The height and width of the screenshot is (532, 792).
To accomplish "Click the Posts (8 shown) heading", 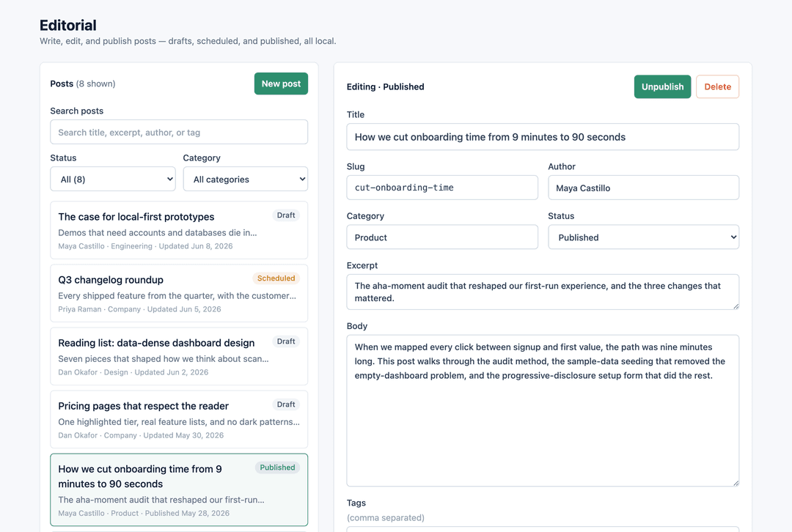I will [x=83, y=84].
